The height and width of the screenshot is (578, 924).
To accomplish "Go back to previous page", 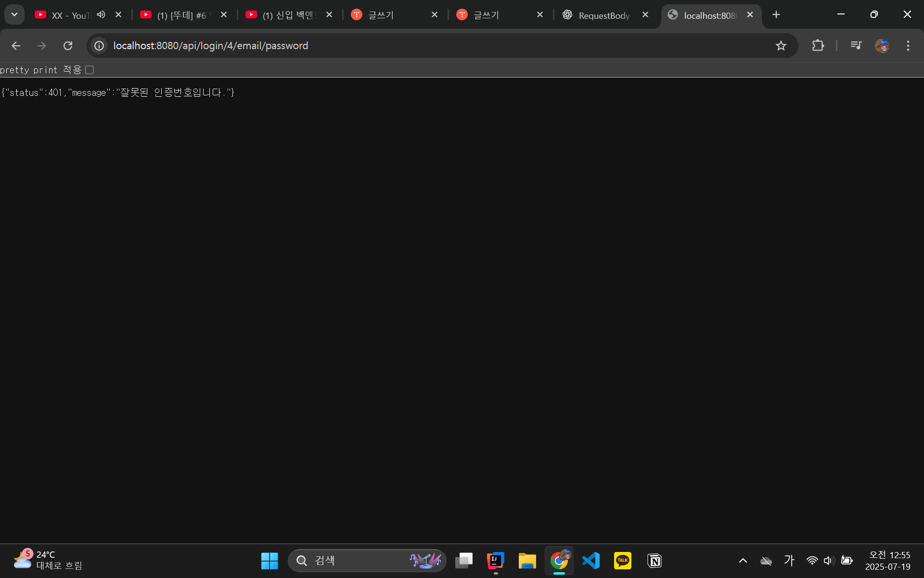I will 16,46.
